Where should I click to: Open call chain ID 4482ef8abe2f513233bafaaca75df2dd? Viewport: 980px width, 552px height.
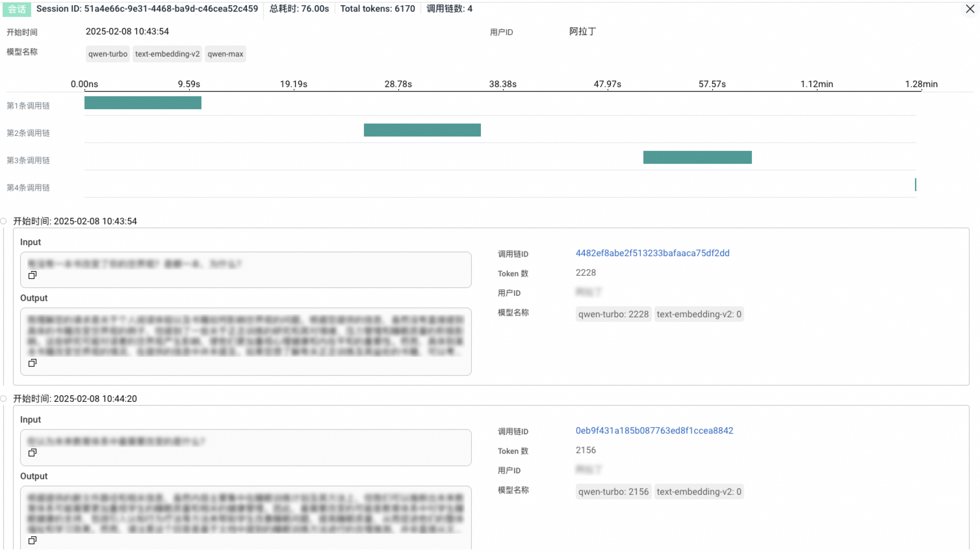pos(652,253)
